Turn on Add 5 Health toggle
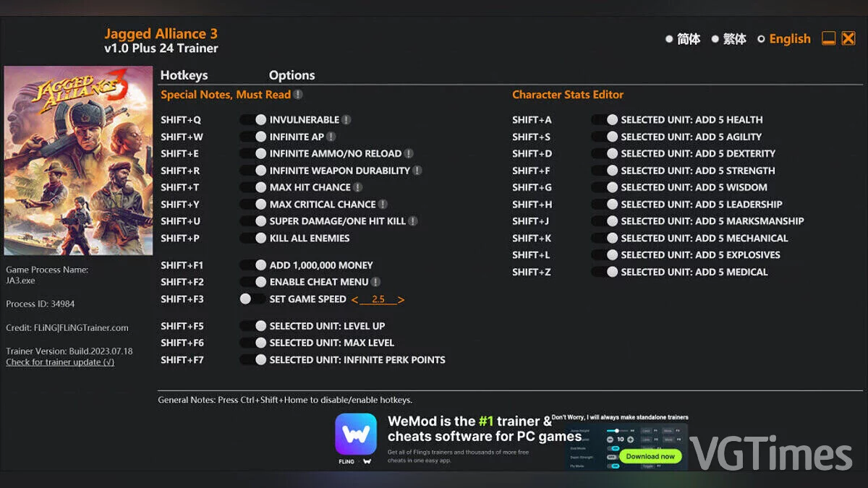Viewport: 868px width, 488px height. pyautogui.click(x=604, y=120)
